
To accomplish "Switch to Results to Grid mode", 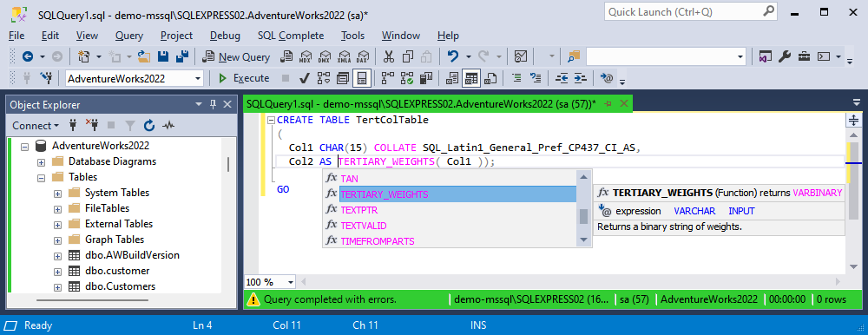I will (471, 78).
